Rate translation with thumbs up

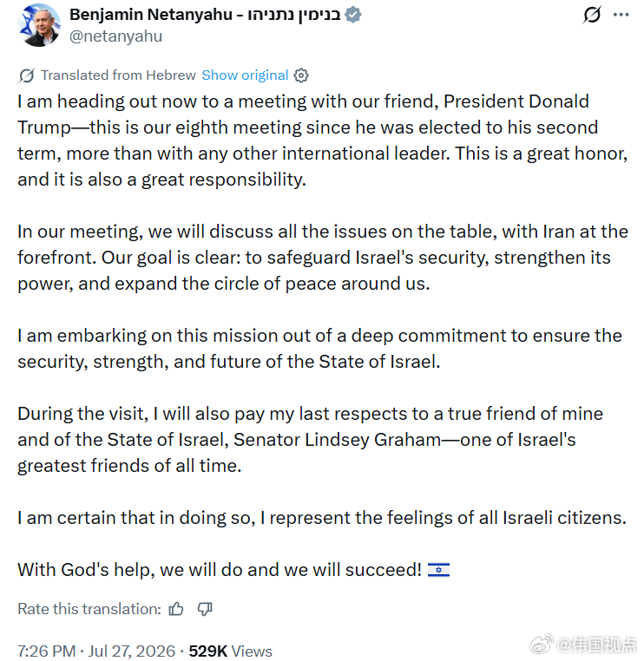pos(176,609)
